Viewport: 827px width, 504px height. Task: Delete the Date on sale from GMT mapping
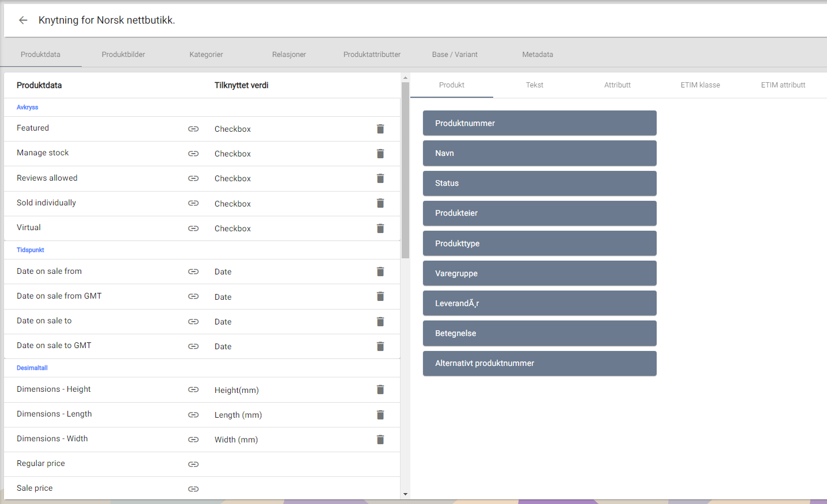tap(380, 296)
